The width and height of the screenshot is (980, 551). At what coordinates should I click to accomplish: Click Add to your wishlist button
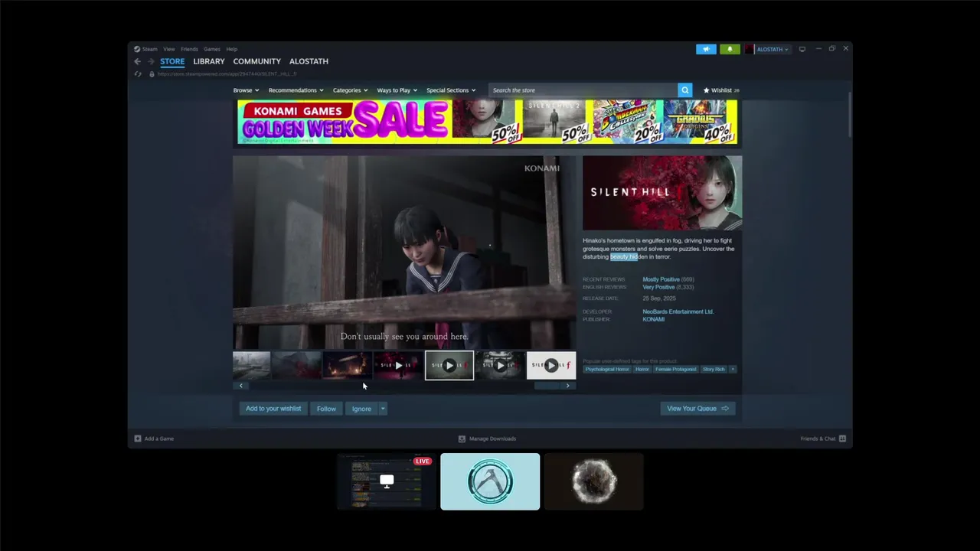pyautogui.click(x=273, y=409)
